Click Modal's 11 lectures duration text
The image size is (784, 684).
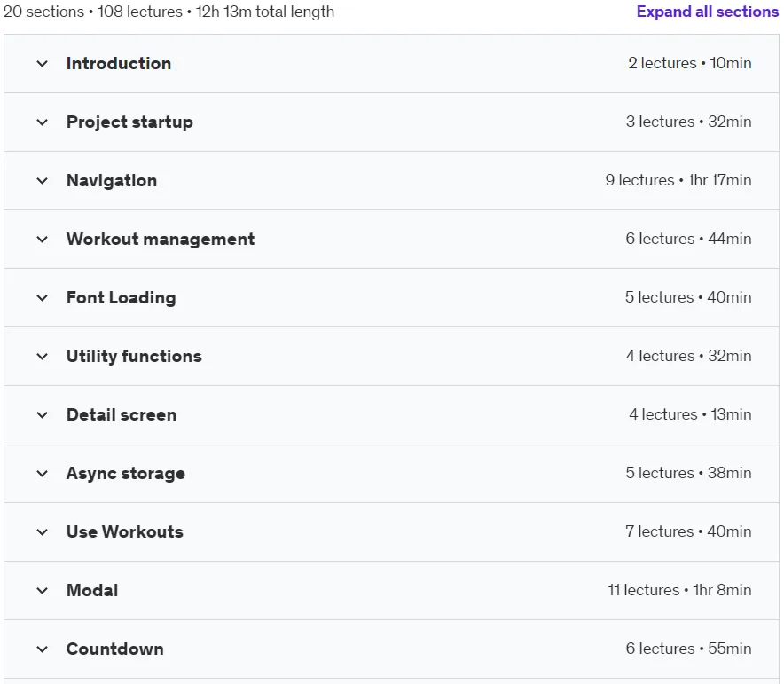[x=679, y=590]
